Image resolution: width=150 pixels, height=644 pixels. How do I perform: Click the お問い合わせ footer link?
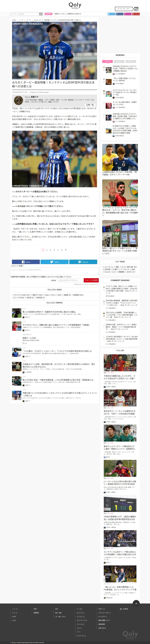(x=102, y=628)
